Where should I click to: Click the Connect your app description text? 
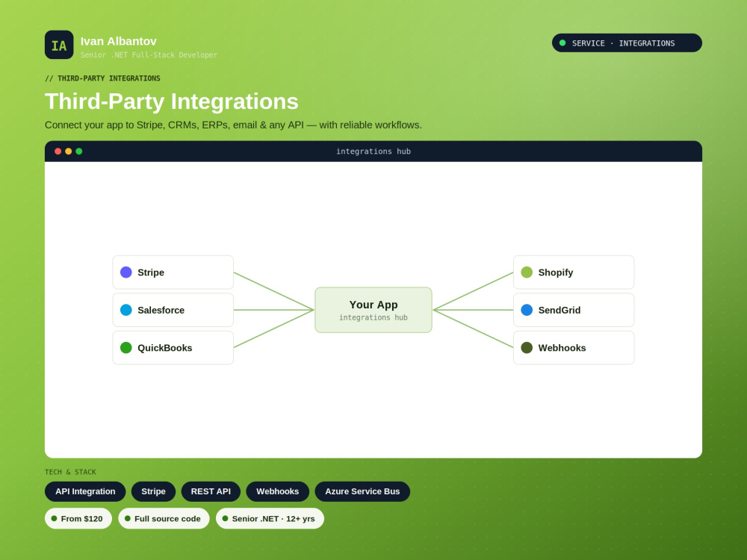coord(233,125)
